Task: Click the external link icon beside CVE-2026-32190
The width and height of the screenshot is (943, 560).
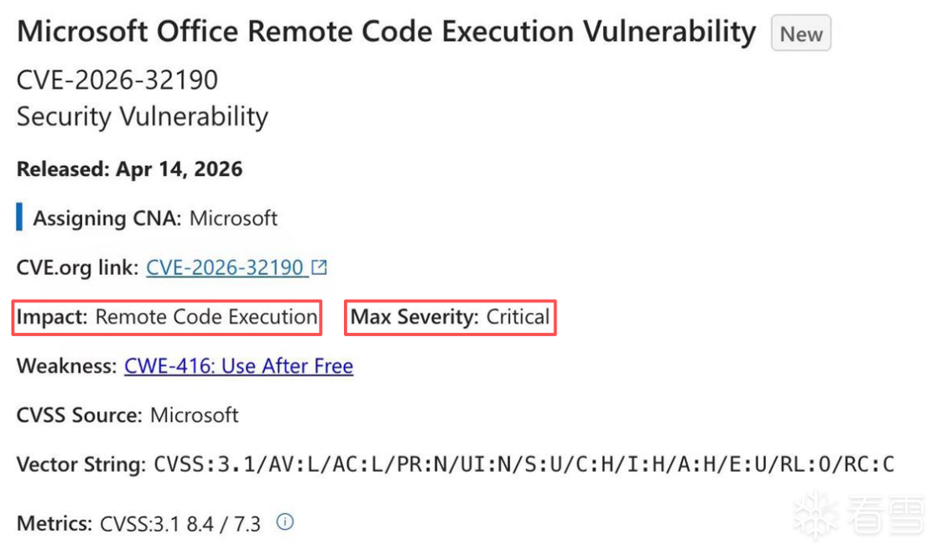Action: click(x=319, y=268)
